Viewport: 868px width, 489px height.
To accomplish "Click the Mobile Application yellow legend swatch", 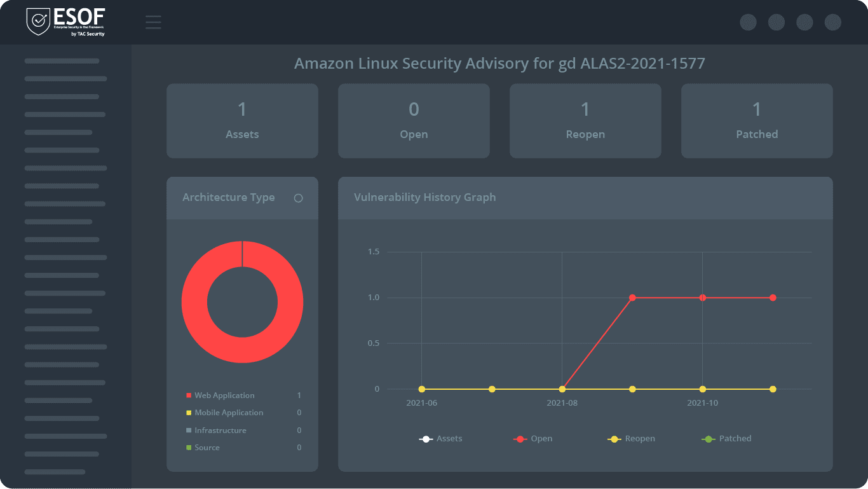I will click(189, 413).
